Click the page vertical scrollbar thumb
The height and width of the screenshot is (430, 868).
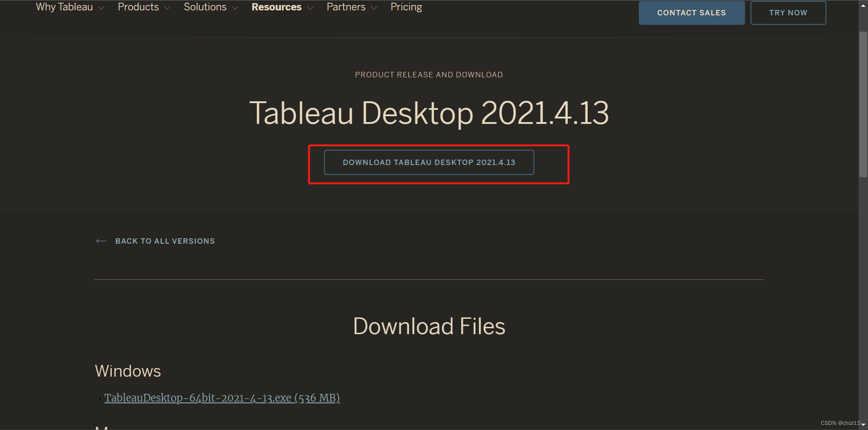[863, 104]
